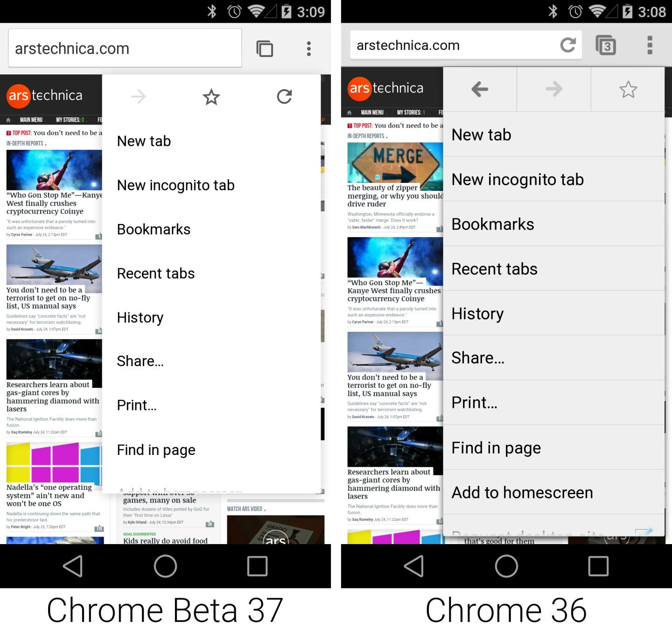Select Find in page option
This screenshot has width=672, height=636.
(156, 449)
